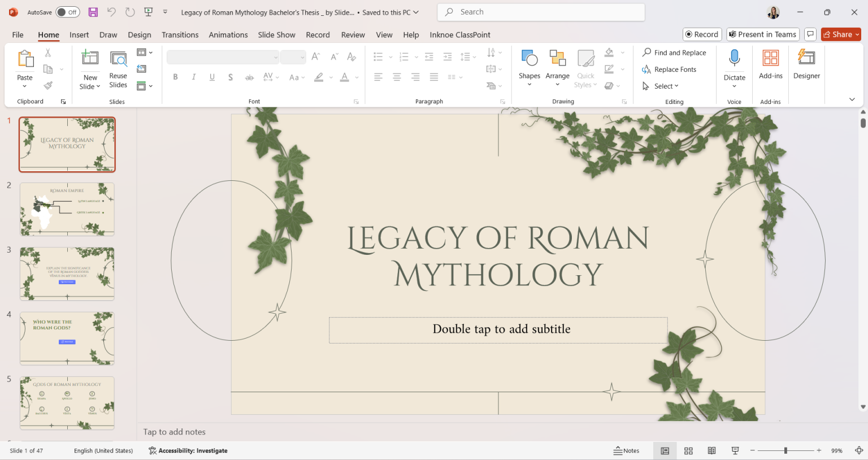
Task: Apply text Shadow
Action: (231, 77)
